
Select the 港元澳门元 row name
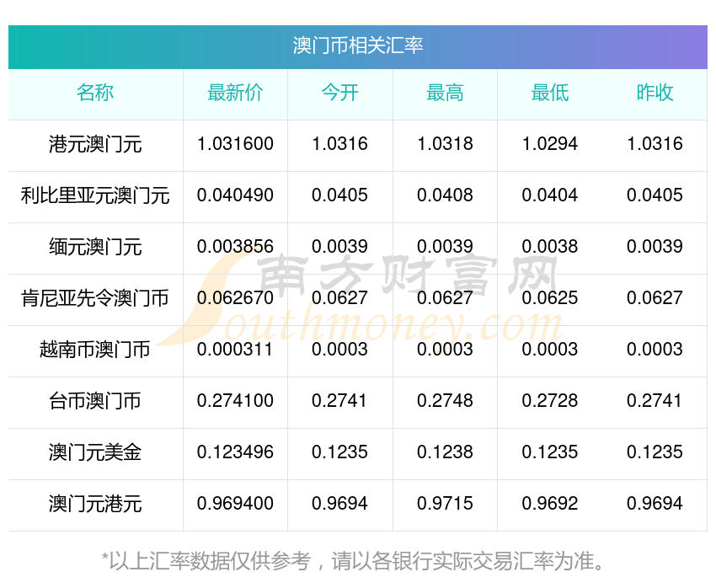click(x=95, y=144)
